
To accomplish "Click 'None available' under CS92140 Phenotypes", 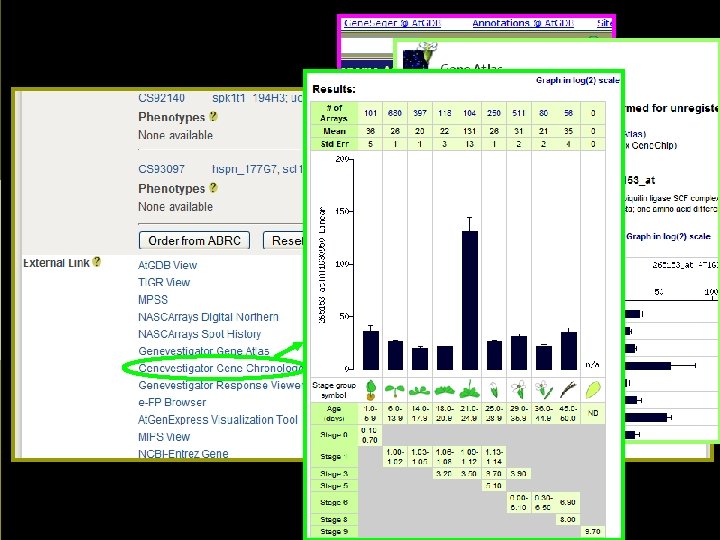I will pos(175,135).
